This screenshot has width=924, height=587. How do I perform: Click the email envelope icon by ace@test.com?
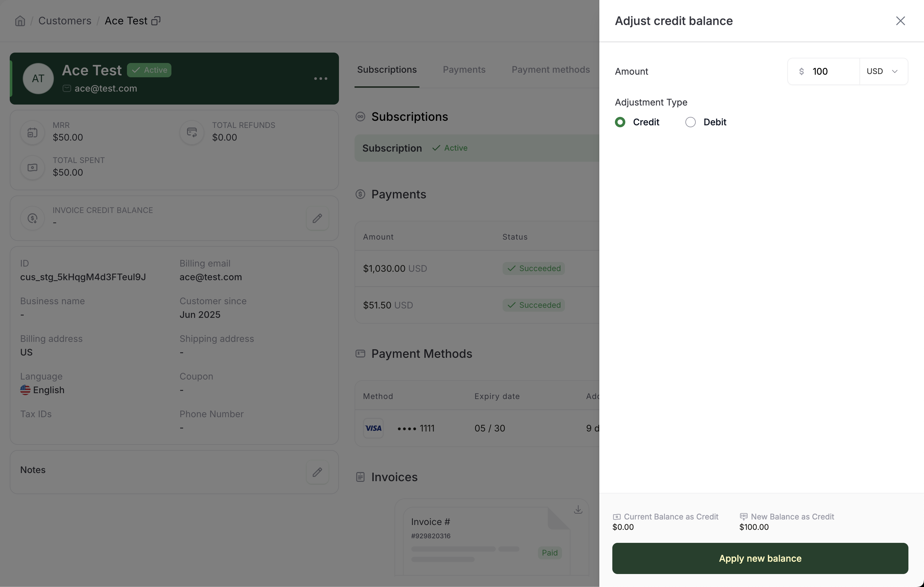pos(67,89)
